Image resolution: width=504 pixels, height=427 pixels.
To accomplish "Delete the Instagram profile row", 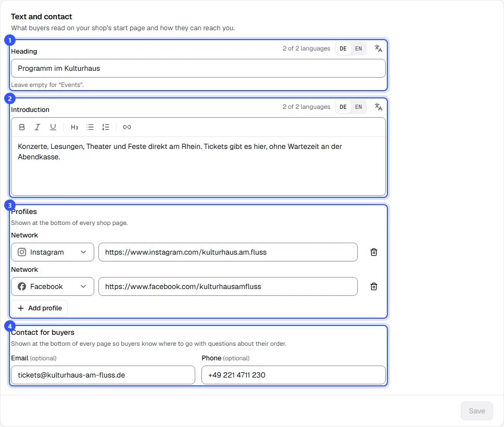I will [x=373, y=252].
